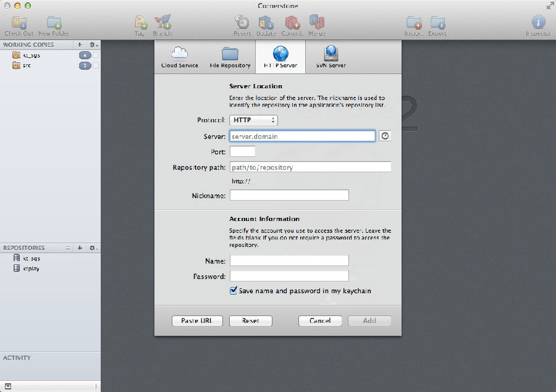The width and height of the screenshot is (556, 392).
Task: Select the xrplay repository
Action: [32, 269]
